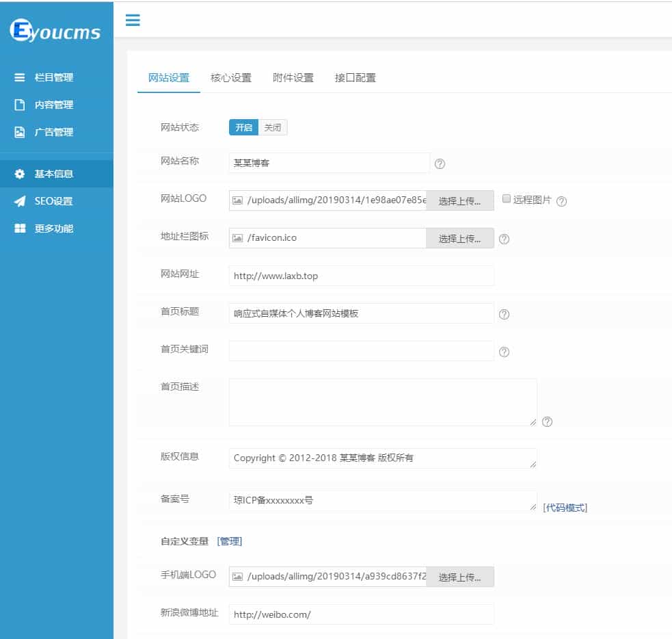672x639 pixels.
Task: Open SEO设置 in the sidebar
Action: [x=57, y=201]
